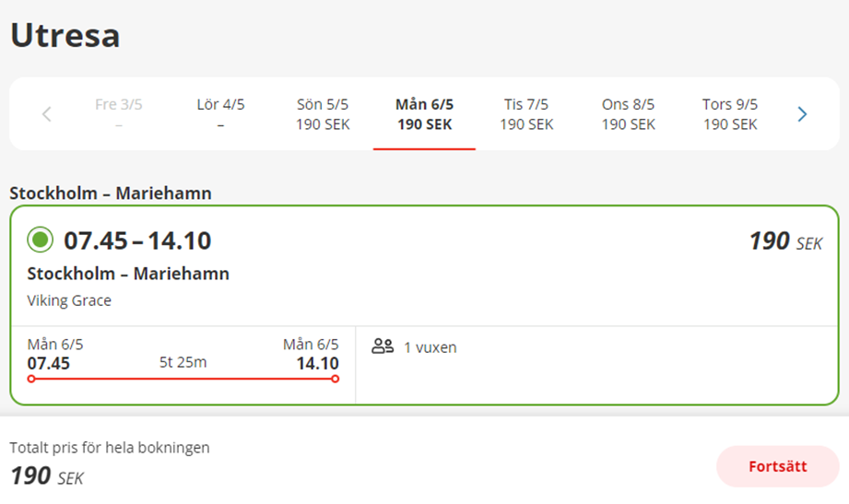Click the passengers icon beside 1 vuxen
The width and height of the screenshot is (849, 504).
383,346
